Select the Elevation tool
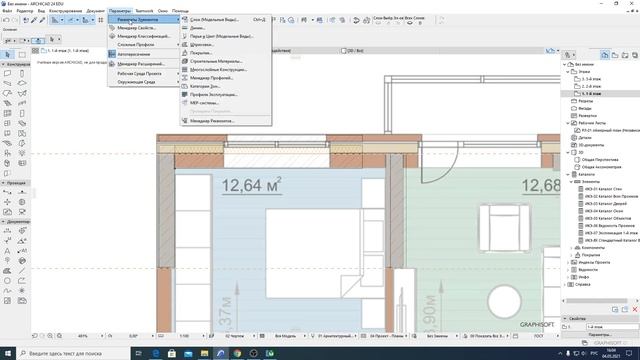Image resolution: width=640 pixels, height=360 pixels. pos(22,192)
